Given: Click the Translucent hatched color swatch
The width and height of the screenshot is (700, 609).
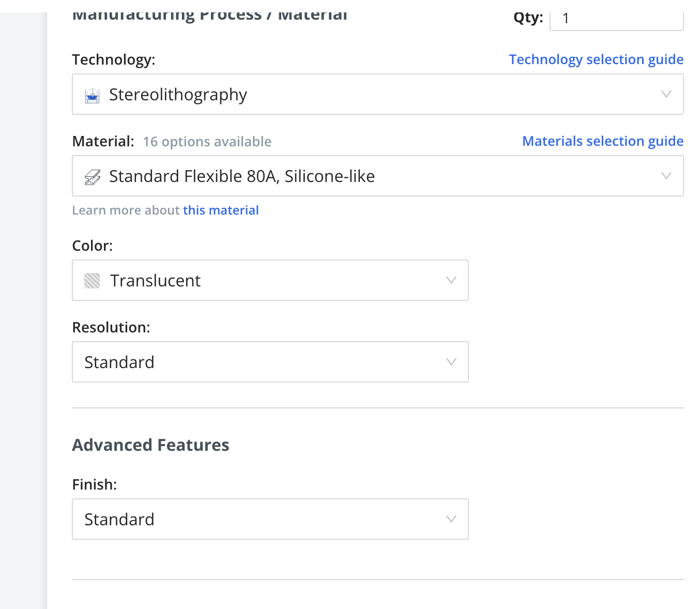Looking at the screenshot, I should pos(92,281).
